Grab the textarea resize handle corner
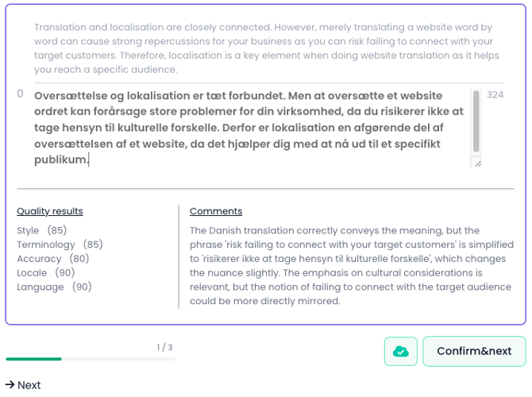The width and height of the screenshot is (532, 397). click(x=476, y=162)
